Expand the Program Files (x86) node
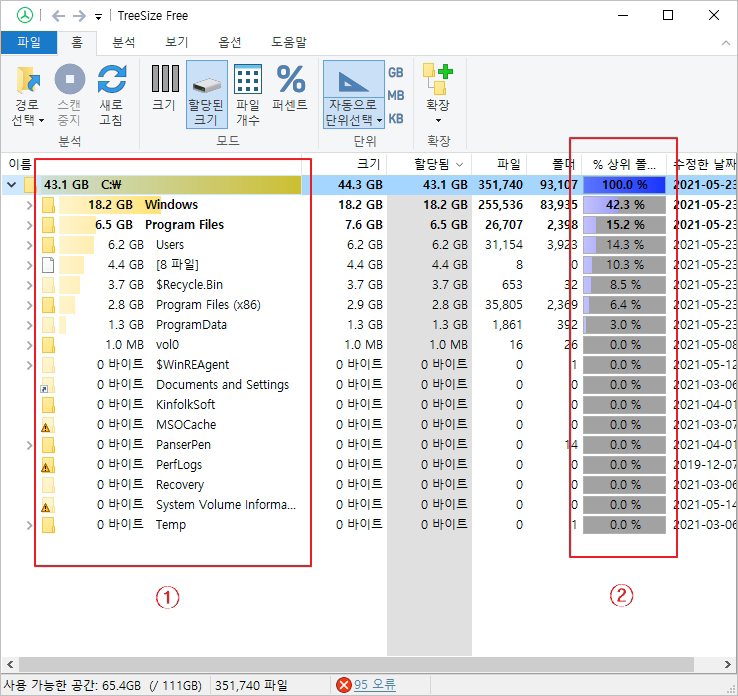This screenshot has width=738, height=696. coord(29,305)
